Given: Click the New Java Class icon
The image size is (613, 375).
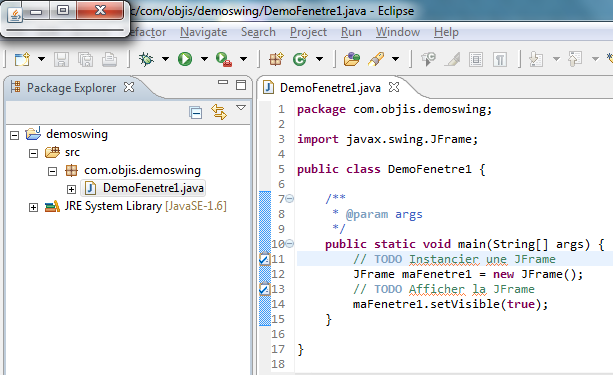Looking at the screenshot, I should (x=300, y=59).
